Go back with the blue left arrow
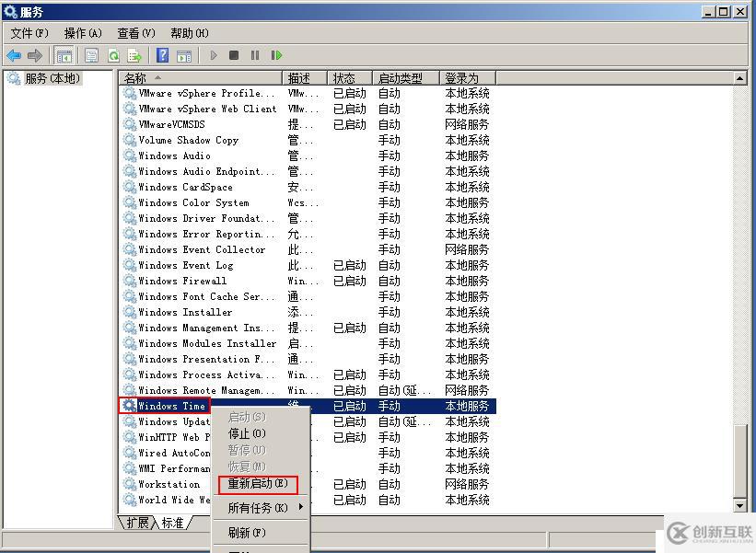The width and height of the screenshot is (756, 553). (x=14, y=55)
